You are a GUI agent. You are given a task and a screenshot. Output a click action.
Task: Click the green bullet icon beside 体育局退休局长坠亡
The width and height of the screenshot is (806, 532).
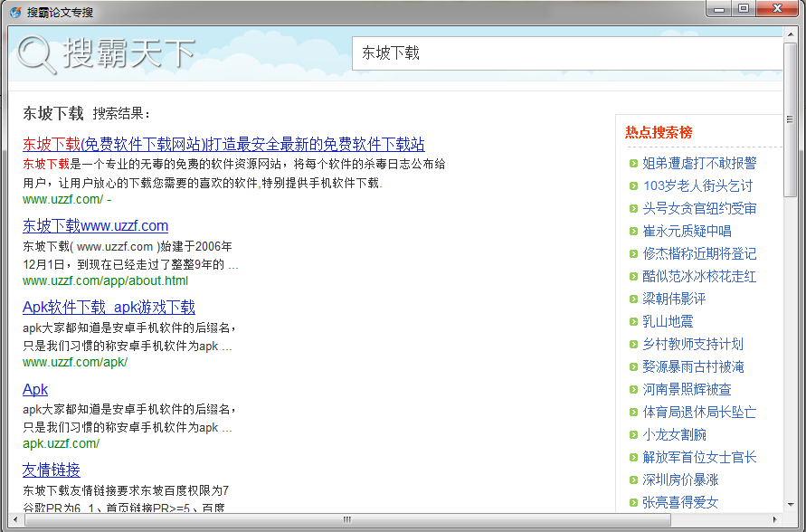pyautogui.click(x=633, y=413)
